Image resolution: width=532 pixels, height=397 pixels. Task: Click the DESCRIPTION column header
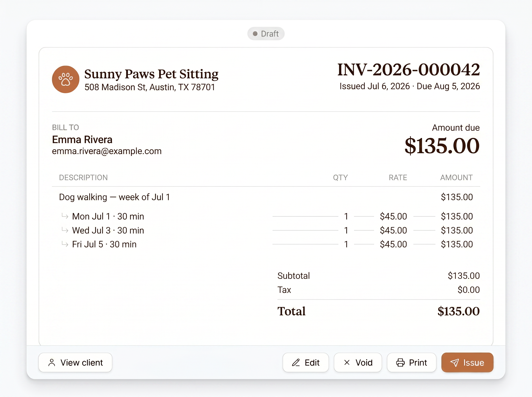(83, 178)
